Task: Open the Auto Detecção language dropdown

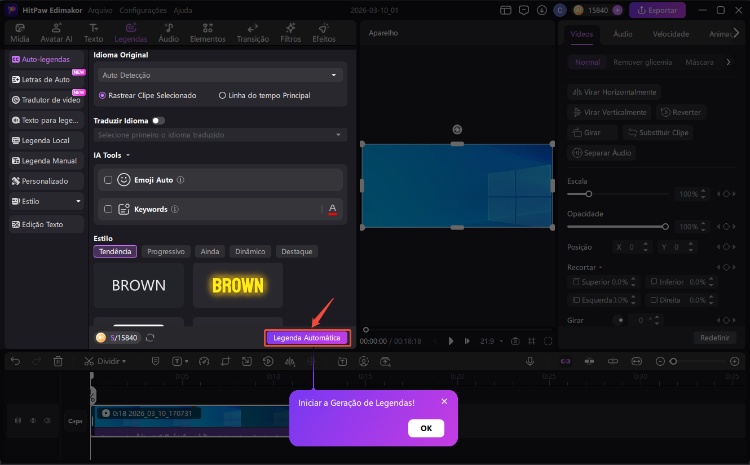Action: (x=219, y=75)
